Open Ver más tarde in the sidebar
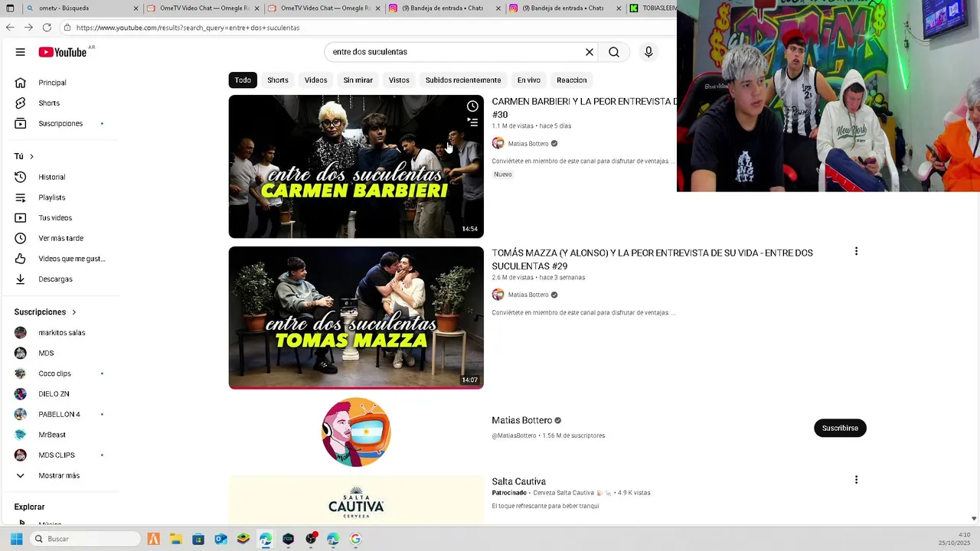This screenshot has height=551, width=980. coord(60,238)
